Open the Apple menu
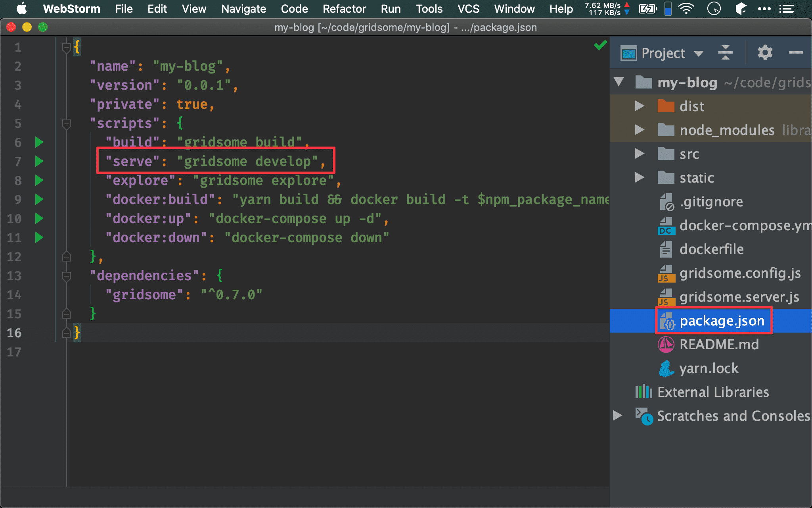812x508 pixels. 21,9
